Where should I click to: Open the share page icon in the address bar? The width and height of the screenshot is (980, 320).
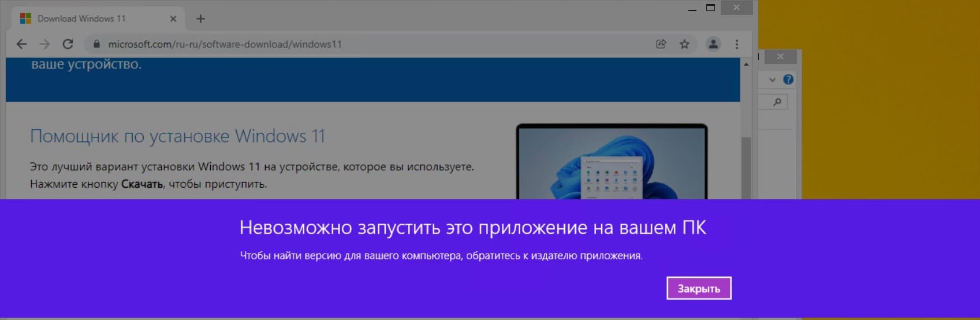[x=661, y=44]
